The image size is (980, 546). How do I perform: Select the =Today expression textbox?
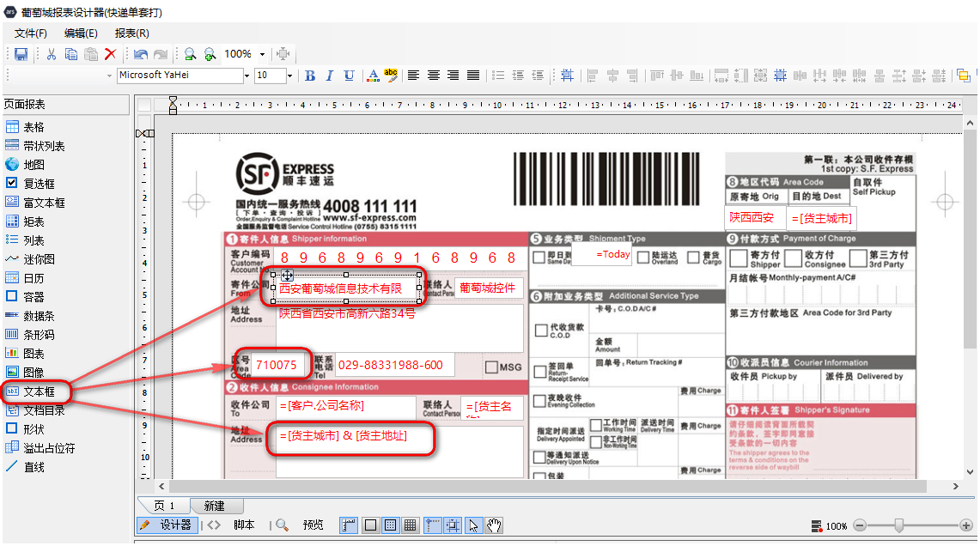(x=601, y=254)
